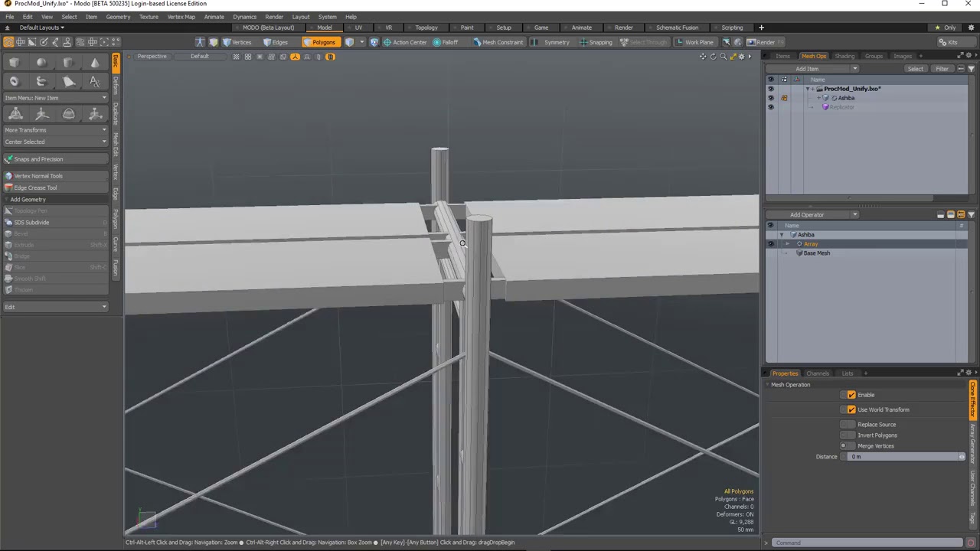This screenshot has width=980, height=551.
Task: Collapse the ProcMod_Unify.lxo tree node
Action: click(x=808, y=89)
